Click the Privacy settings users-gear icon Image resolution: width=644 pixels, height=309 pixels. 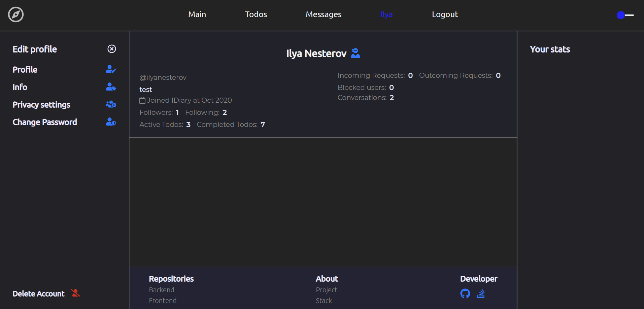(x=111, y=104)
